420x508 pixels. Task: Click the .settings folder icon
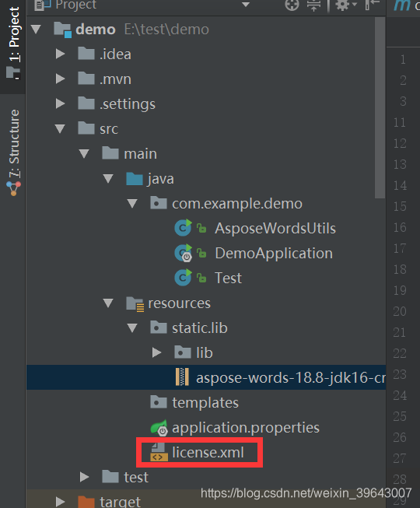[86, 103]
